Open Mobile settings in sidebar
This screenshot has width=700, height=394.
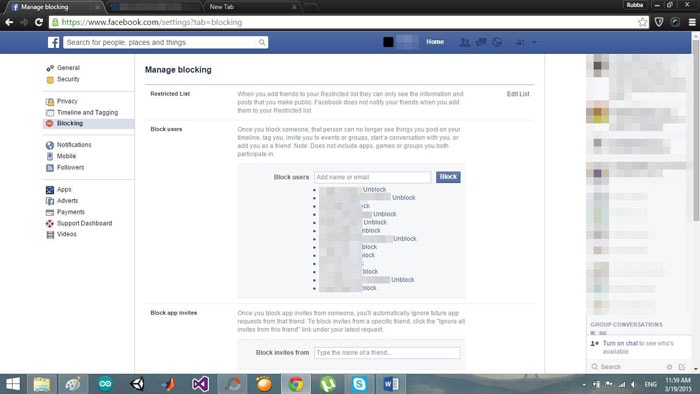point(66,156)
